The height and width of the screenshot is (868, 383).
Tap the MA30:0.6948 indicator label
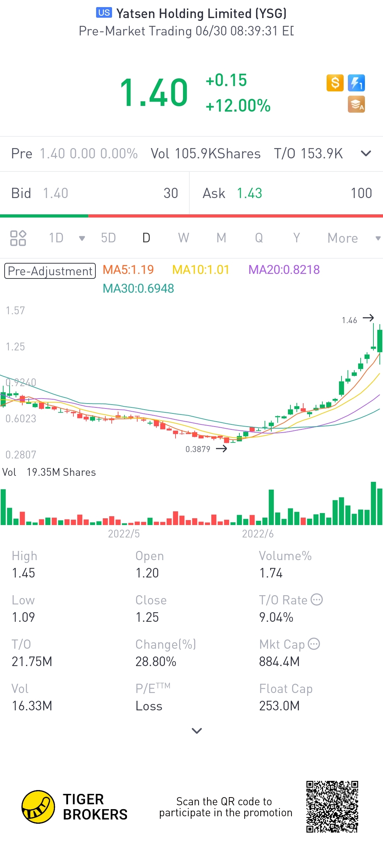point(138,288)
